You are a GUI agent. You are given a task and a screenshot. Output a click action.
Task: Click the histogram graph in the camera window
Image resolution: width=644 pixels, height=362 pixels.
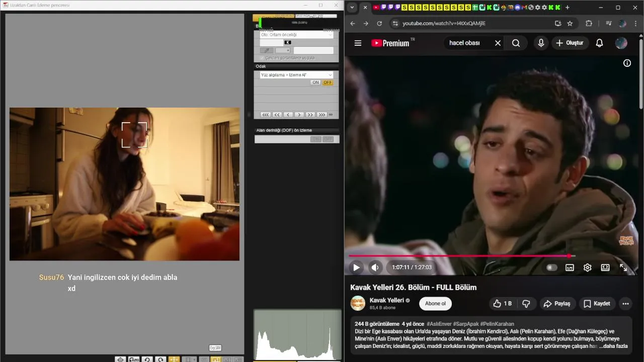pyautogui.click(x=297, y=335)
